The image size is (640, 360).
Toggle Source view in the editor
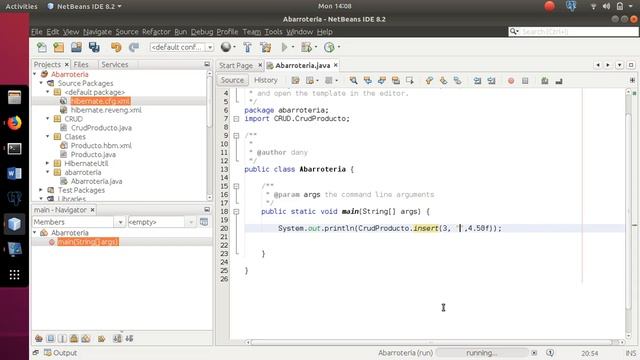tap(232, 80)
